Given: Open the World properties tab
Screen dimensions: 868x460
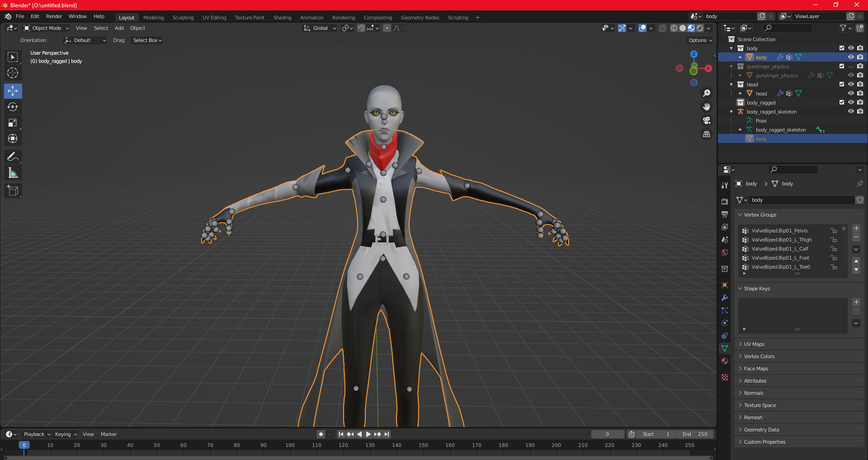Looking at the screenshot, I should (725, 252).
